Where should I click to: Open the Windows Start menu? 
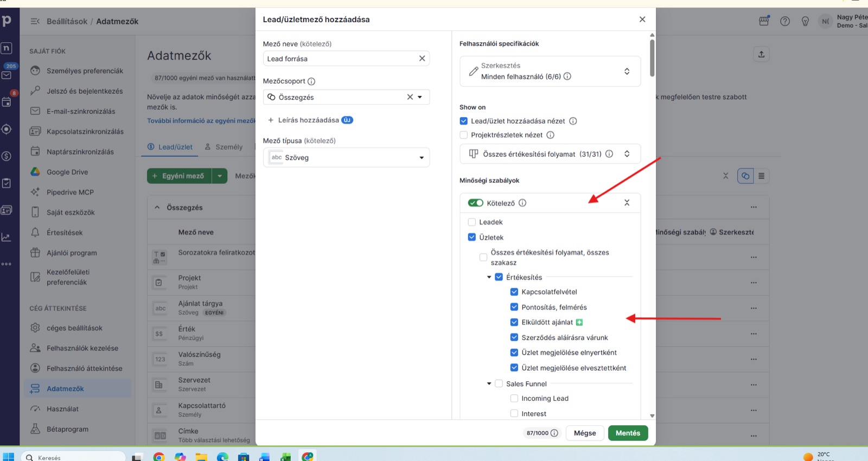coord(8,457)
